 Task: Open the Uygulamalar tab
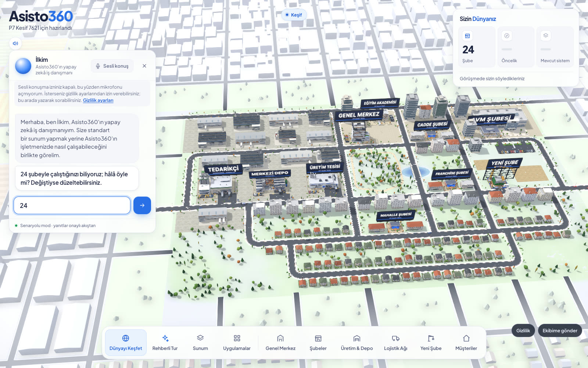(237, 343)
